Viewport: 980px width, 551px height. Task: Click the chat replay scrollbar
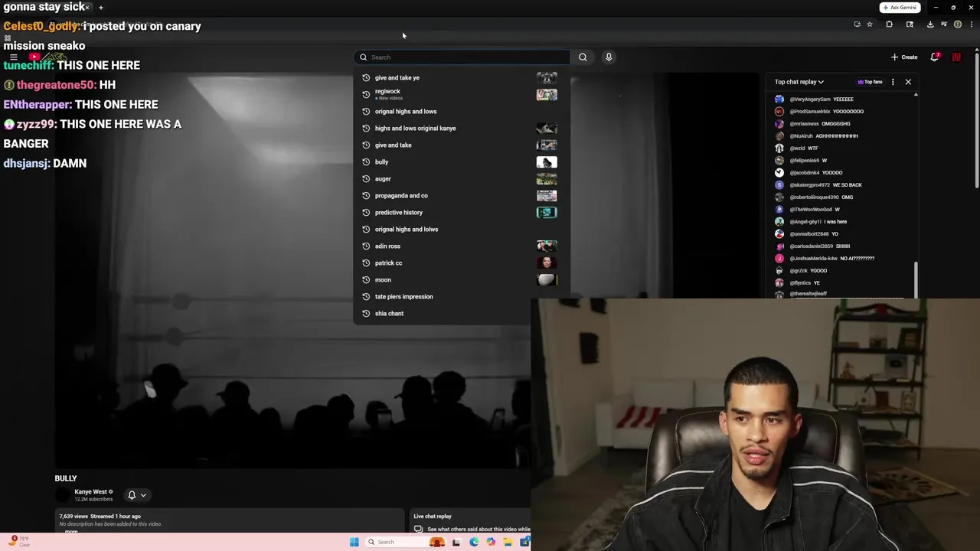click(916, 279)
